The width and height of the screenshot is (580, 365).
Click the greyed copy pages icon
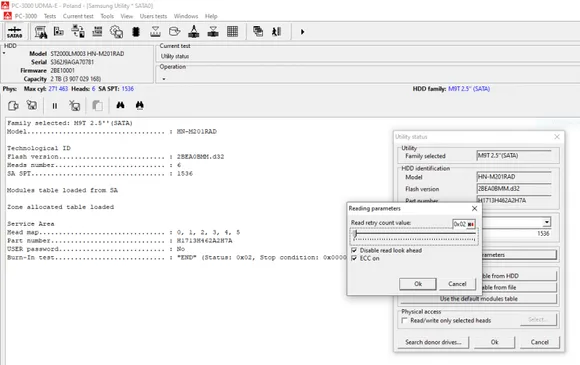point(97,106)
